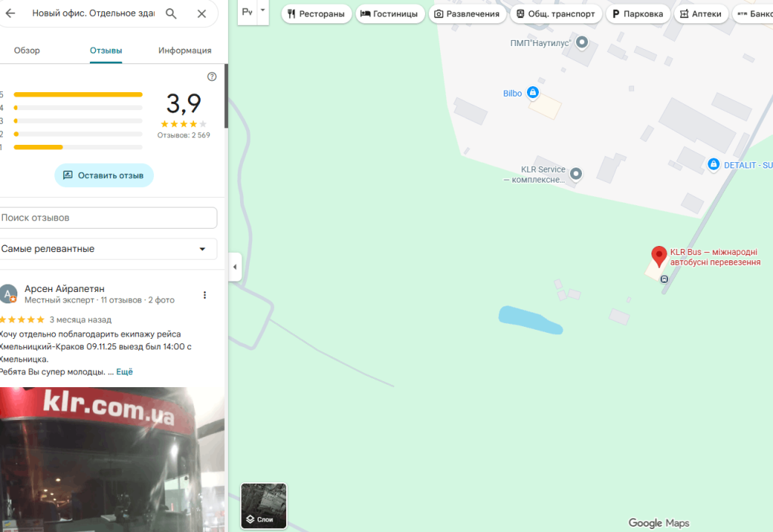Open the rating help question mark icon
Viewport: 773px width, 532px height.
pyautogui.click(x=212, y=76)
